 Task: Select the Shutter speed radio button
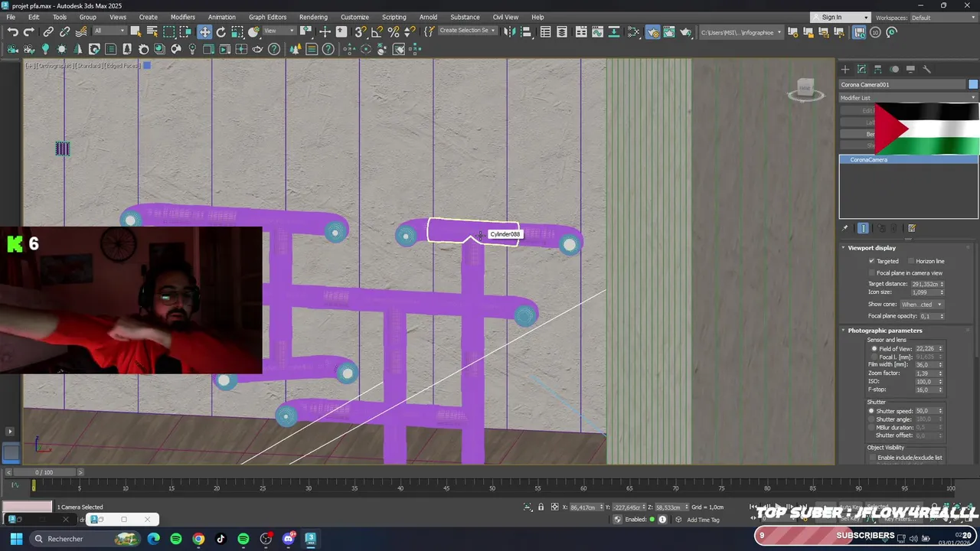pyautogui.click(x=871, y=411)
